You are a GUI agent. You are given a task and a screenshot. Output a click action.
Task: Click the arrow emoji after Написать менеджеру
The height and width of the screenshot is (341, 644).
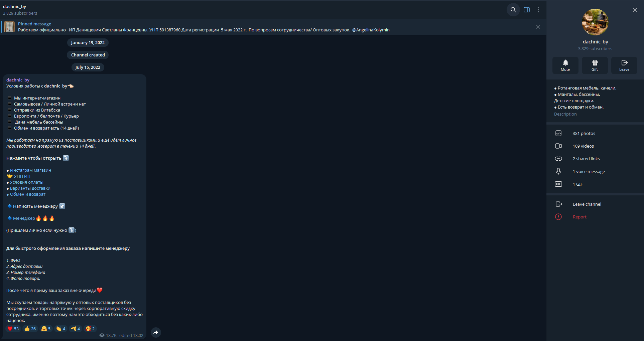62,206
